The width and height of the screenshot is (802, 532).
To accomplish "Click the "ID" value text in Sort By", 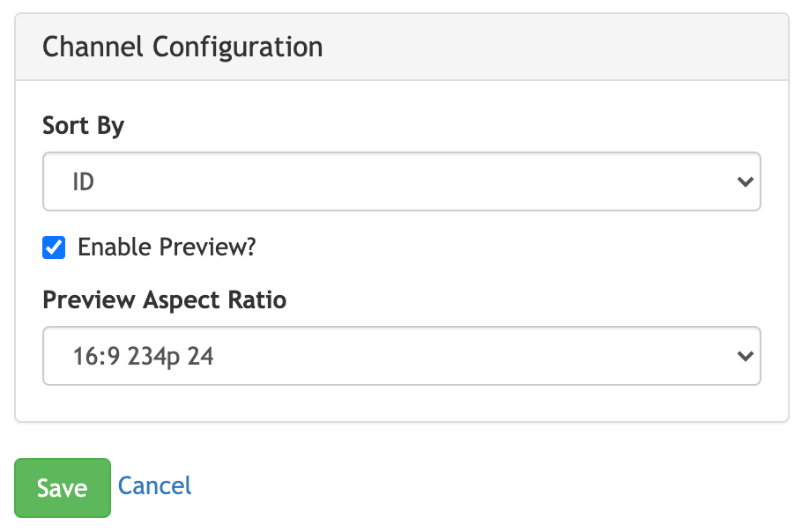I will pos(83,183).
